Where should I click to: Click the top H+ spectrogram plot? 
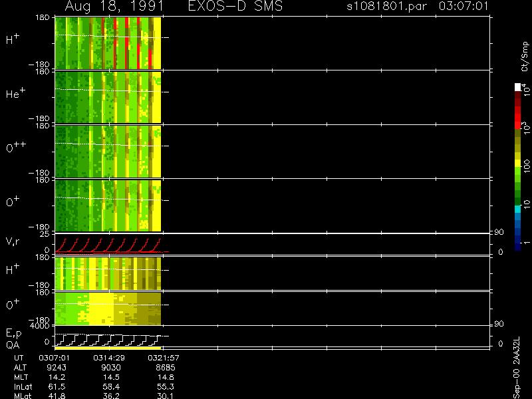pyautogui.click(x=108, y=43)
